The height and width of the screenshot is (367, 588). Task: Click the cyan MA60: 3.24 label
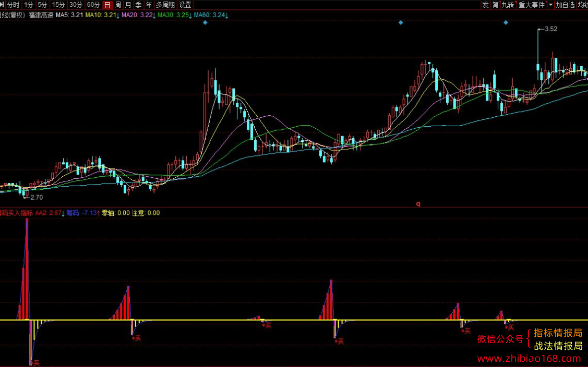(x=211, y=15)
